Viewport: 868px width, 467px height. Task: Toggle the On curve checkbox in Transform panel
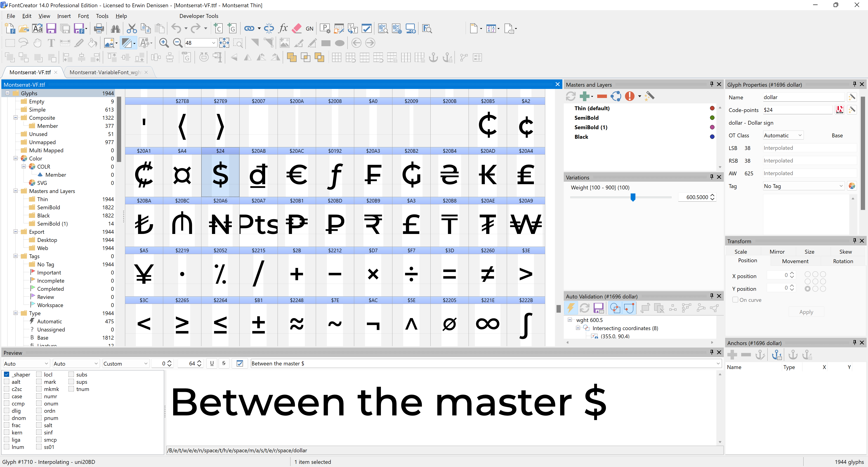(736, 300)
